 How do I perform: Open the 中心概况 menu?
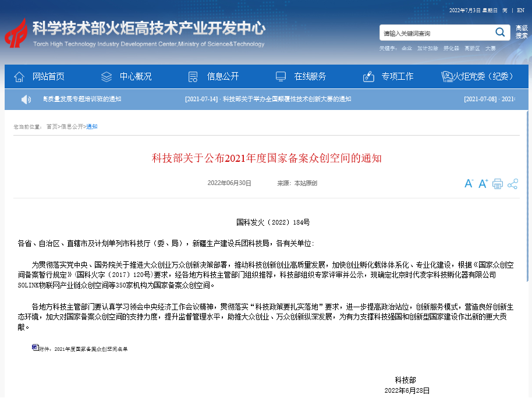136,77
